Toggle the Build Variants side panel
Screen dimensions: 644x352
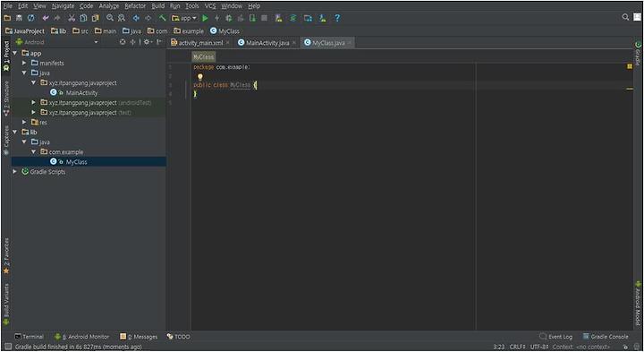6,304
